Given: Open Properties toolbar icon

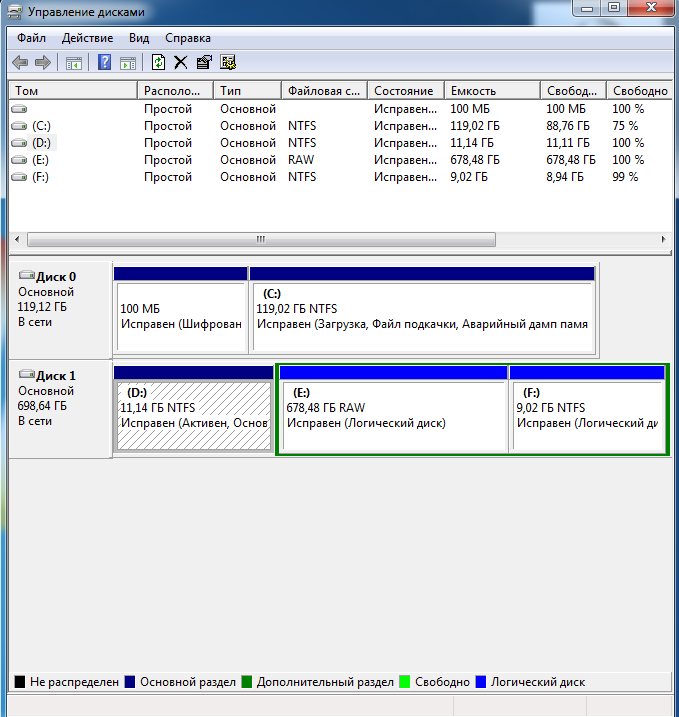Looking at the screenshot, I should (204, 62).
